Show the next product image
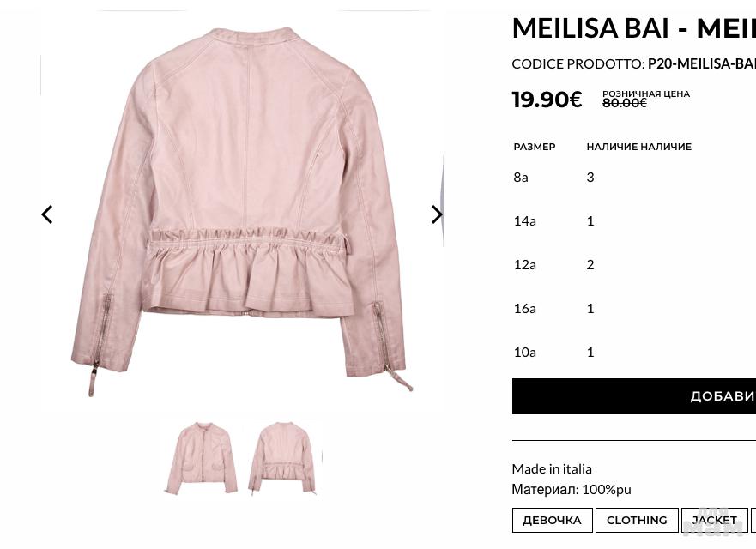Screen dimensions: 756x549 (436, 214)
